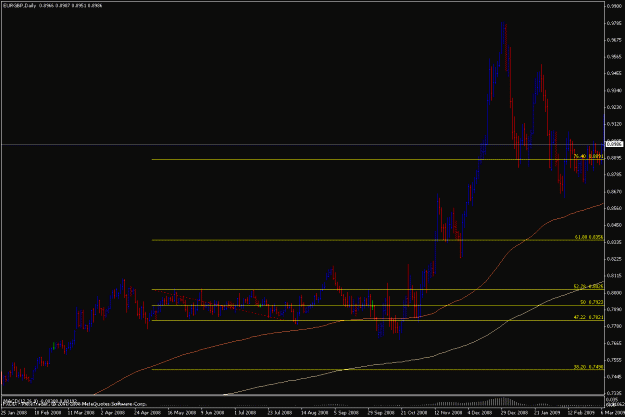Click the 50 Fibonacci level label

coord(592,302)
